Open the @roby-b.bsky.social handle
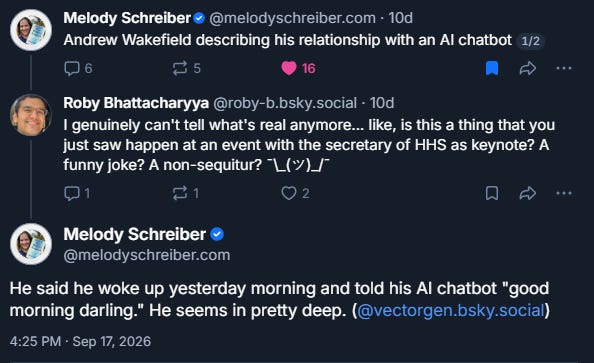 (x=285, y=103)
